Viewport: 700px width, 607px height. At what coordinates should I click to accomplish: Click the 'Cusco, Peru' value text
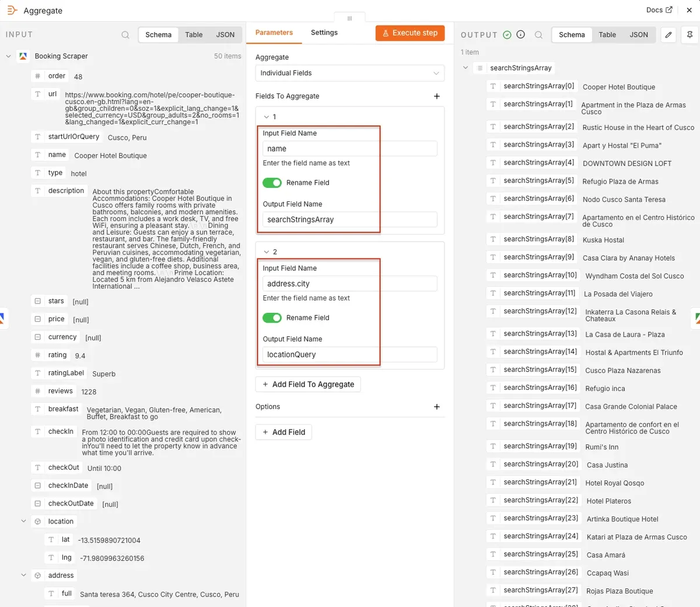[127, 138]
